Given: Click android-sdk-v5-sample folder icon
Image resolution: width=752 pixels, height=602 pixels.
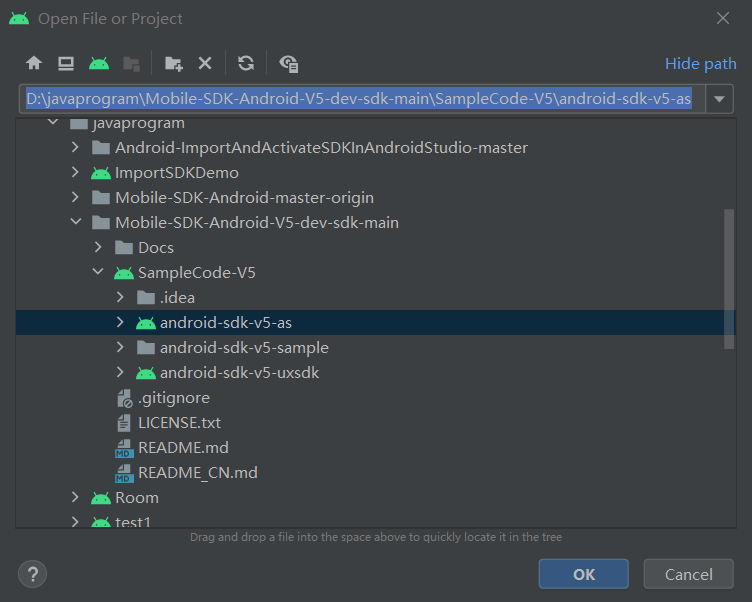Looking at the screenshot, I should [x=146, y=347].
